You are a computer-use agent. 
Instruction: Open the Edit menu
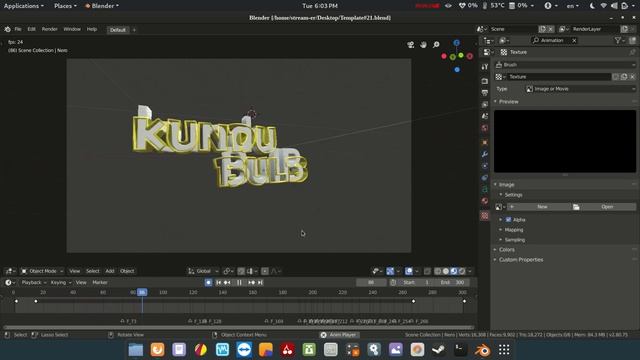(x=31, y=29)
